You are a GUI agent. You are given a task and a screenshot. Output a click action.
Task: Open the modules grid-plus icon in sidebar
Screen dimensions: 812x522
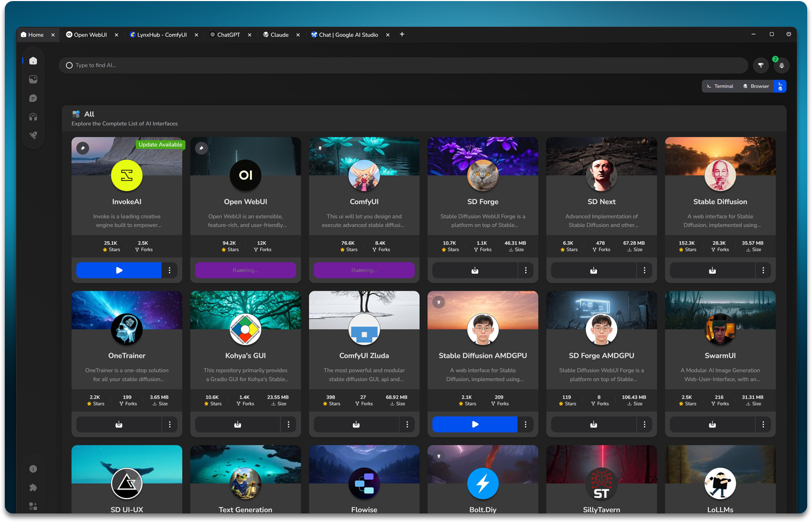pos(33,506)
